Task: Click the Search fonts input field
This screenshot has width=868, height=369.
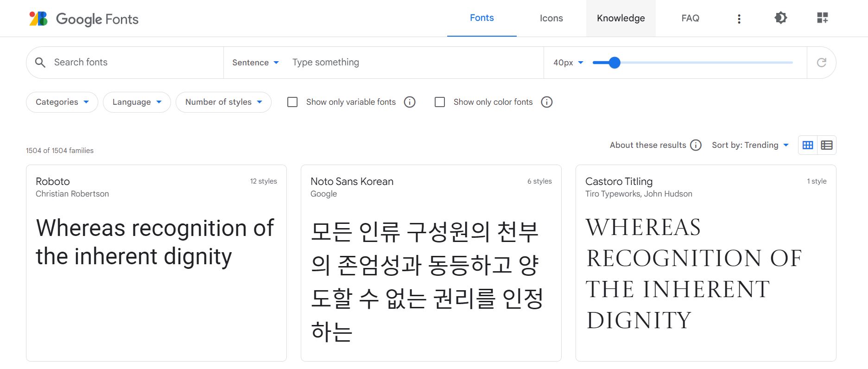Action: [134, 62]
